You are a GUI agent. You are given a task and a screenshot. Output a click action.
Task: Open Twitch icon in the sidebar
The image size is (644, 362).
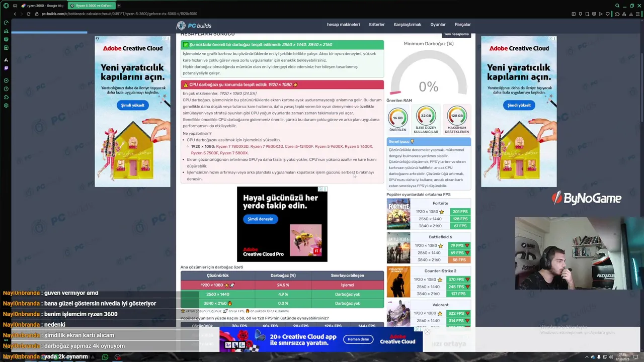[6, 68]
